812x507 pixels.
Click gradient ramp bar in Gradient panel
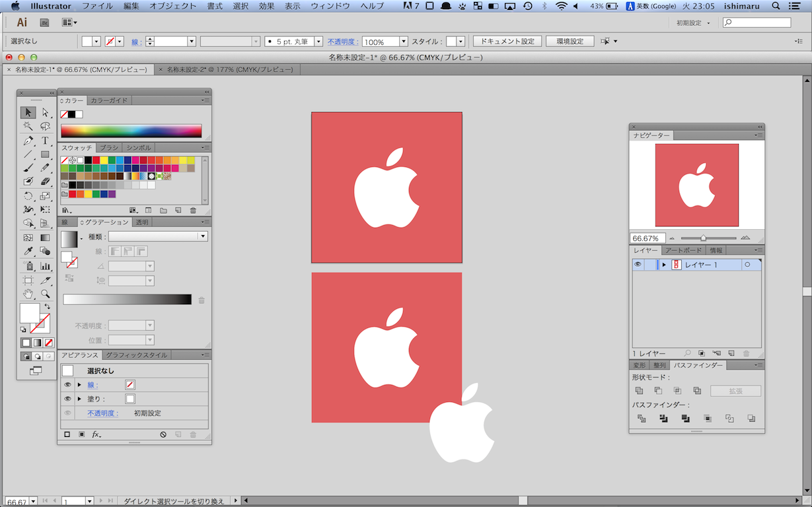point(128,300)
